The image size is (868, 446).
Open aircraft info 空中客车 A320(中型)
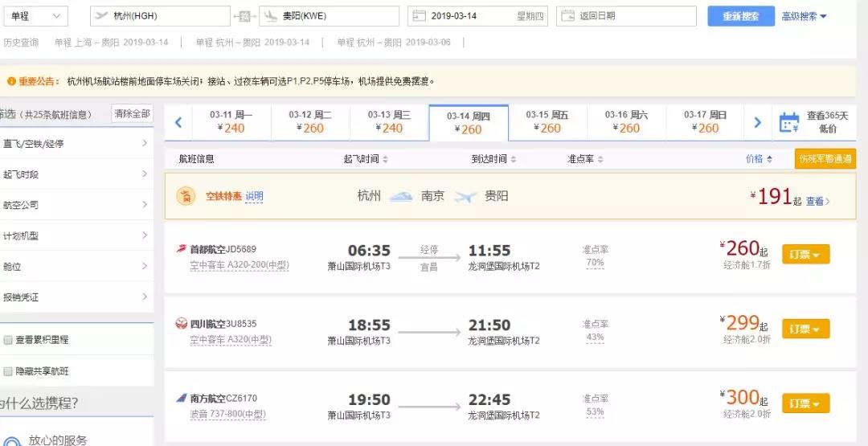231,339
